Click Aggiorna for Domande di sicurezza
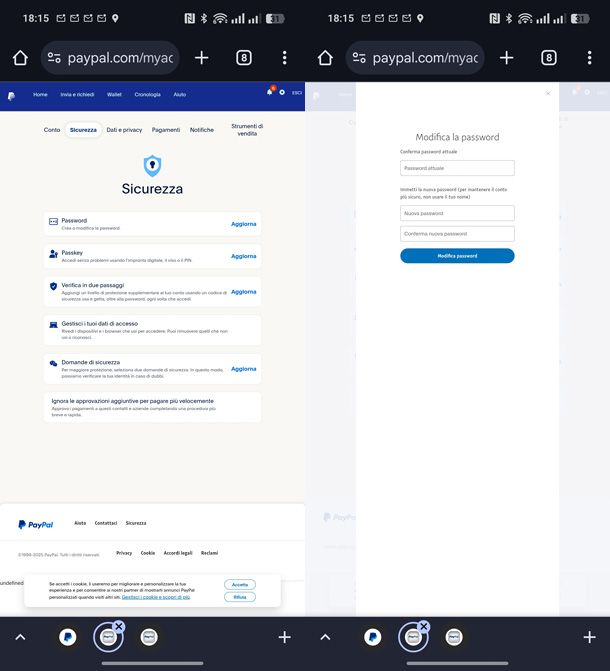The image size is (610, 671). click(244, 369)
